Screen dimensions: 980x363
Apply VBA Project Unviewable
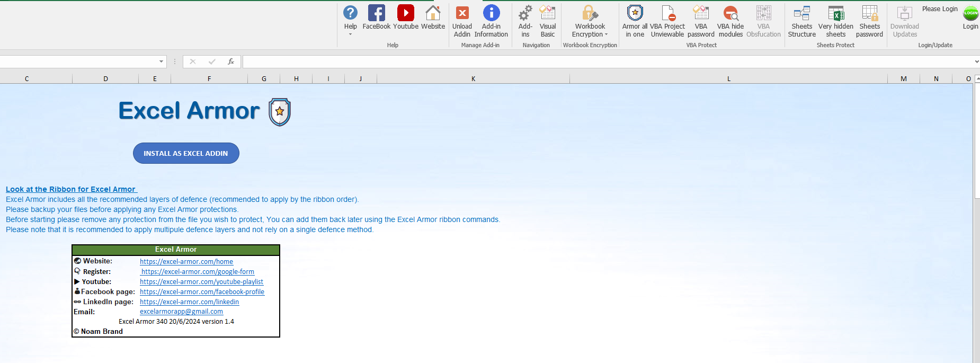tap(667, 21)
